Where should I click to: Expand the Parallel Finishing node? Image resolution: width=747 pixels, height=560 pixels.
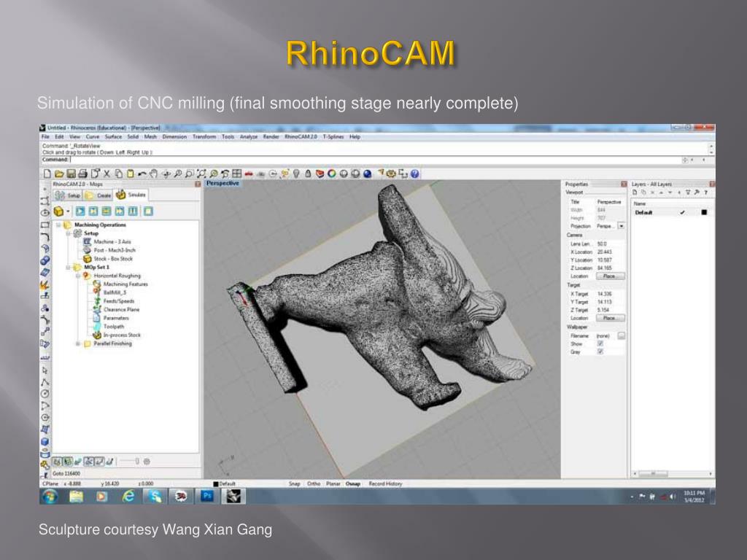point(77,343)
